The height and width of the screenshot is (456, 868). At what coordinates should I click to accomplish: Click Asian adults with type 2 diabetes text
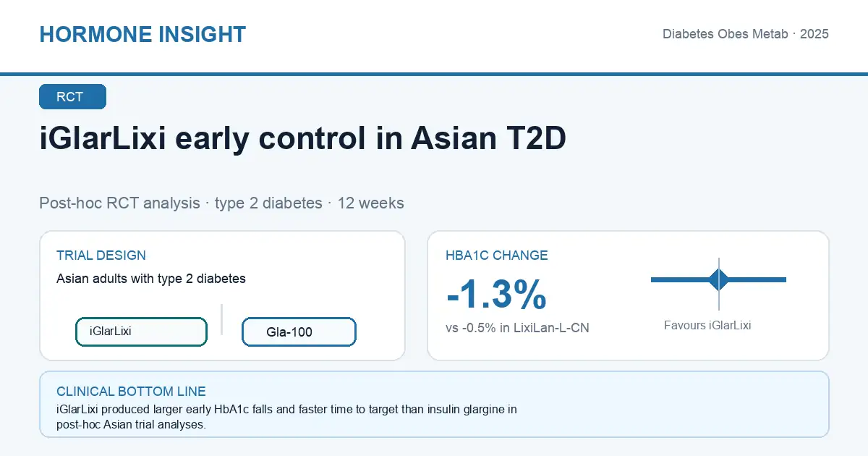151,279
